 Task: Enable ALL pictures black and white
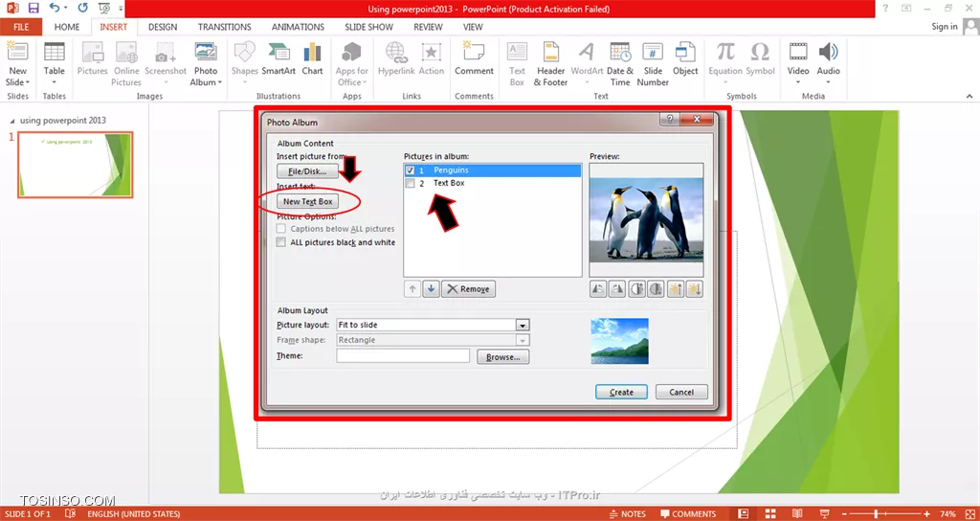coord(281,242)
